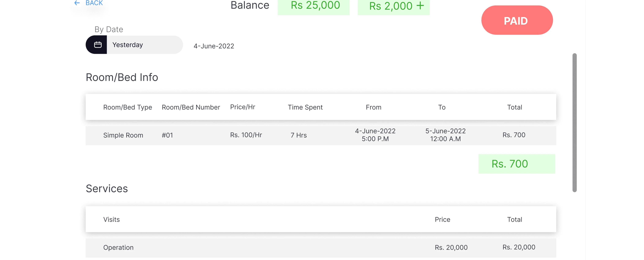This screenshot has width=644, height=260.
Task: Open the Yesterday date filter dropdown
Action: 145,45
